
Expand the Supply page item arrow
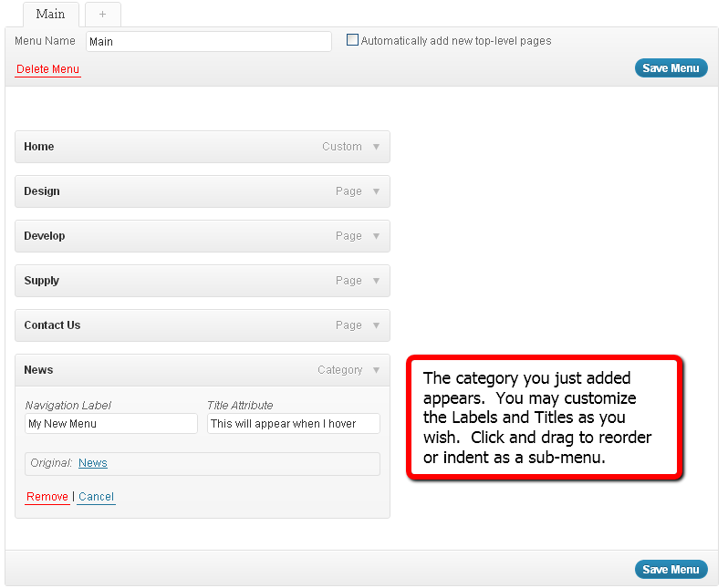point(376,281)
